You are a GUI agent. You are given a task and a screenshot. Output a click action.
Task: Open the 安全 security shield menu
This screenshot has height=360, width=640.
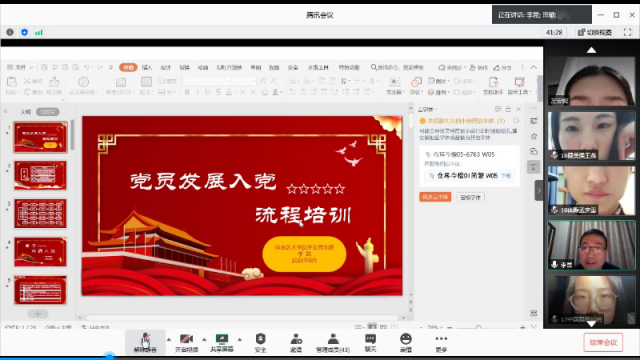pyautogui.click(x=260, y=342)
